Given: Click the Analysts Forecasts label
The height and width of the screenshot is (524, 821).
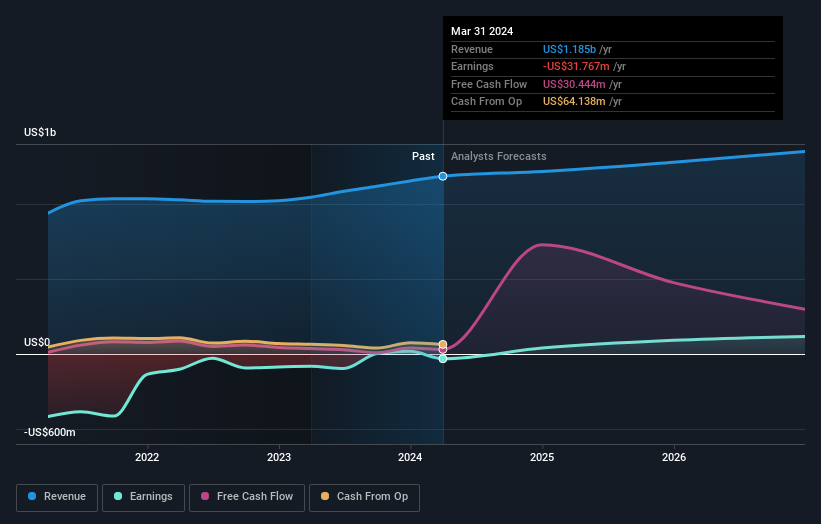Looking at the screenshot, I should coord(498,157).
